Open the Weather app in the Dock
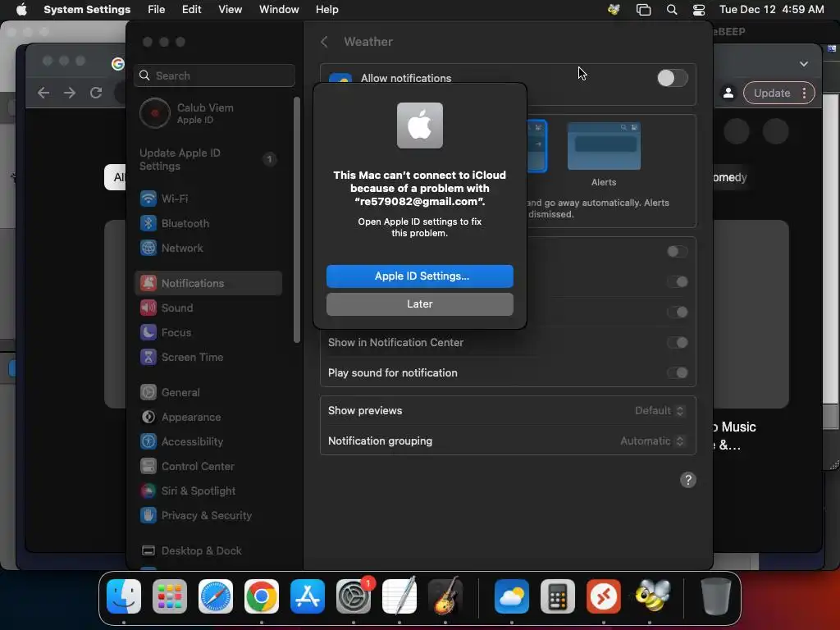This screenshot has width=840, height=630. click(x=512, y=596)
